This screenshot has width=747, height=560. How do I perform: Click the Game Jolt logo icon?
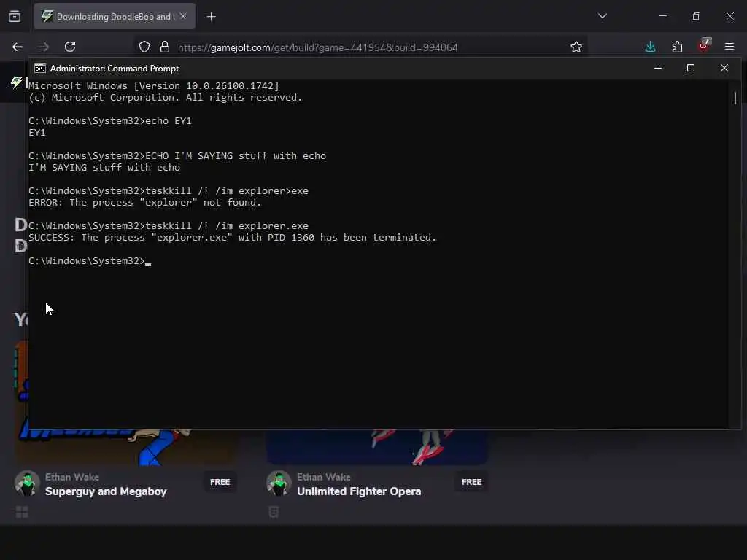(x=16, y=82)
